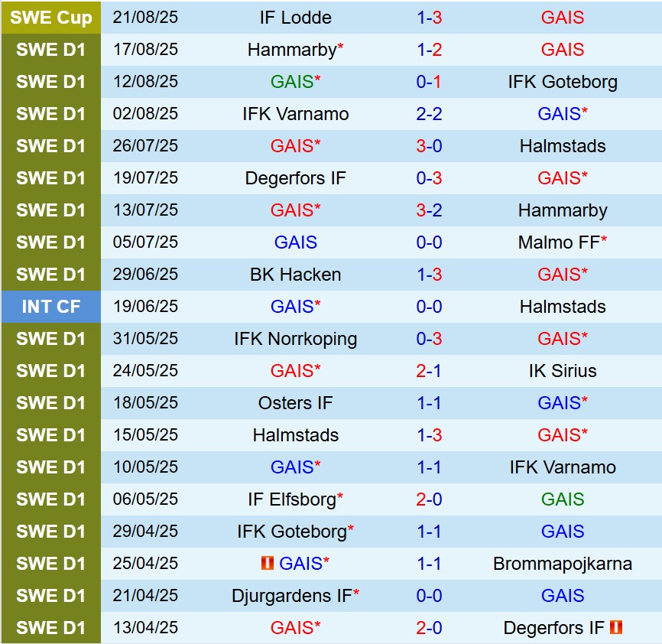Image resolution: width=662 pixels, height=644 pixels.
Task: Click the 3-2 score against Hammarby
Action: click(x=429, y=210)
